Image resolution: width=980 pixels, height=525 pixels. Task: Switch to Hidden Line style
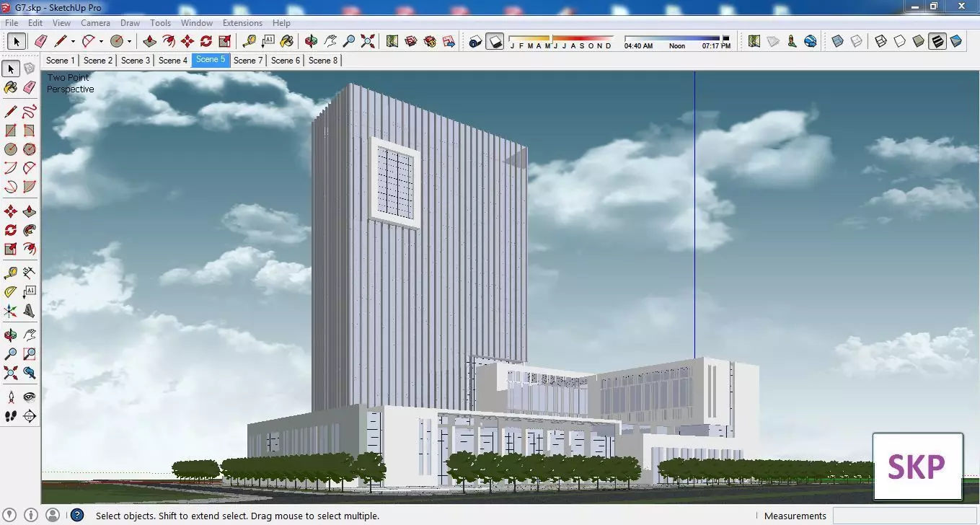[x=900, y=41]
